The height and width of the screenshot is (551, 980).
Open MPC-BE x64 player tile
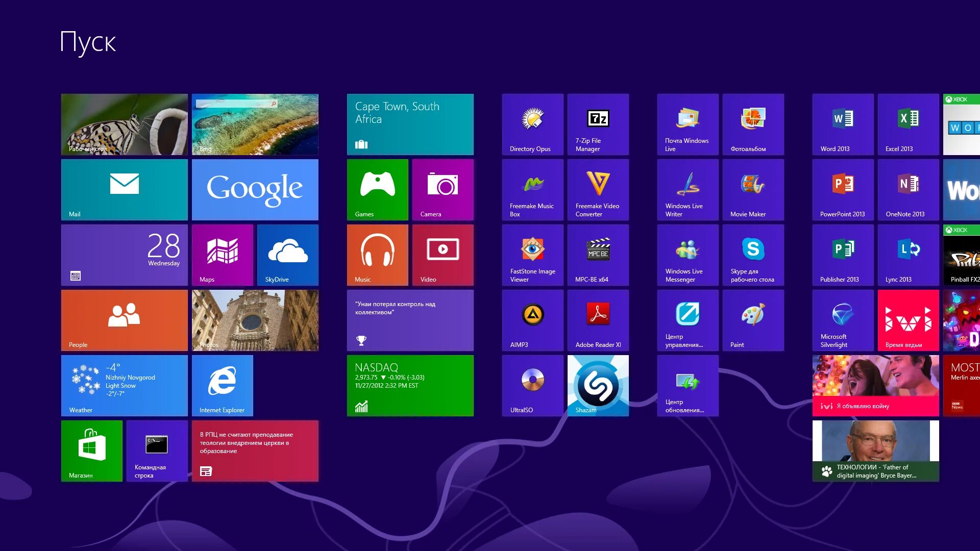(x=598, y=255)
